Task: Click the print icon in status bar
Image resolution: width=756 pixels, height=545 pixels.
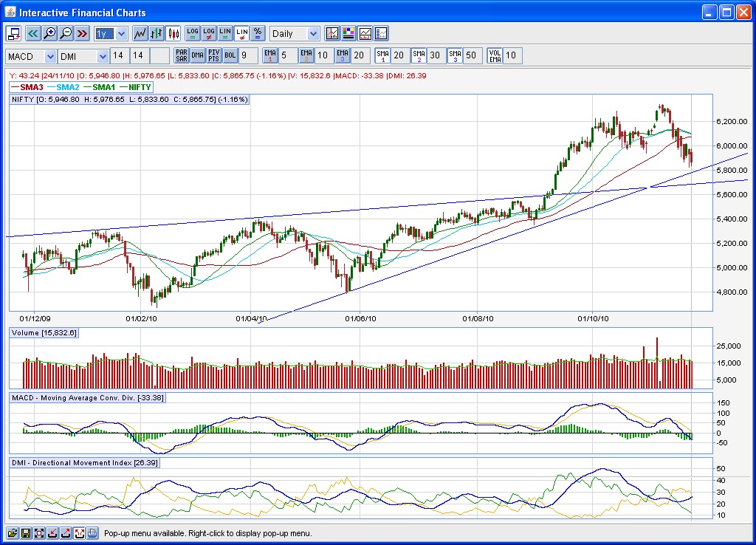Action: coord(92,533)
